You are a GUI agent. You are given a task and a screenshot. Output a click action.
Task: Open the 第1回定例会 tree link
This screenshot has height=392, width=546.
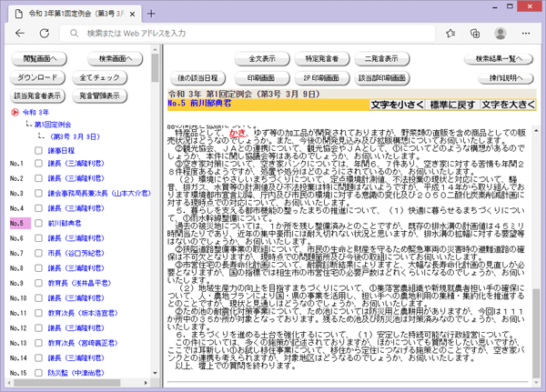coord(53,125)
